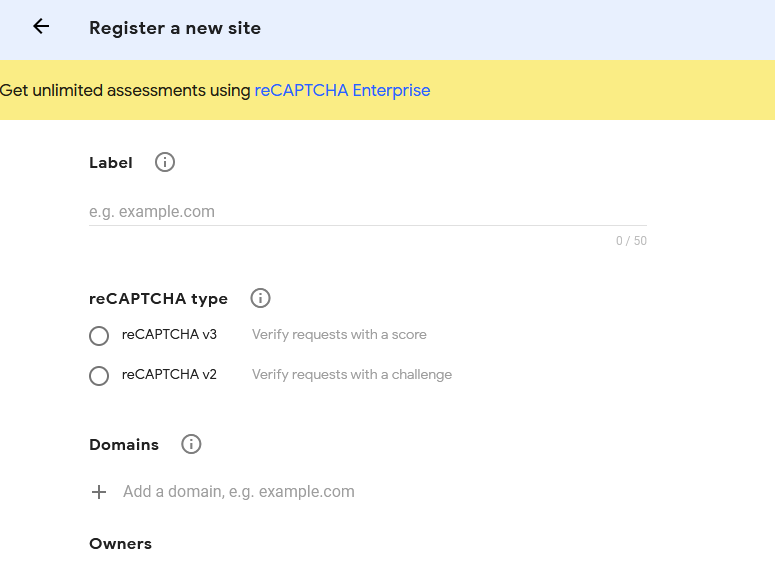This screenshot has height=566, width=775.
Task: Click the 'Verify requests with a challenge' text
Action: (352, 375)
